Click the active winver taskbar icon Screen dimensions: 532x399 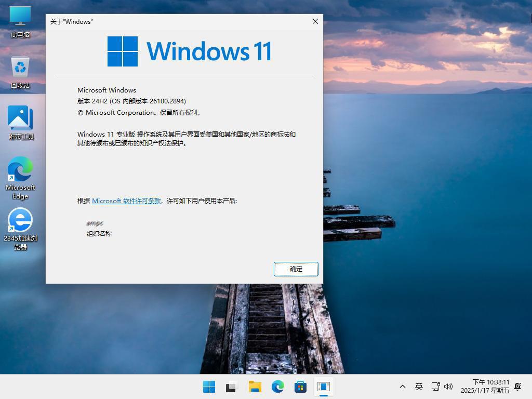(323, 387)
